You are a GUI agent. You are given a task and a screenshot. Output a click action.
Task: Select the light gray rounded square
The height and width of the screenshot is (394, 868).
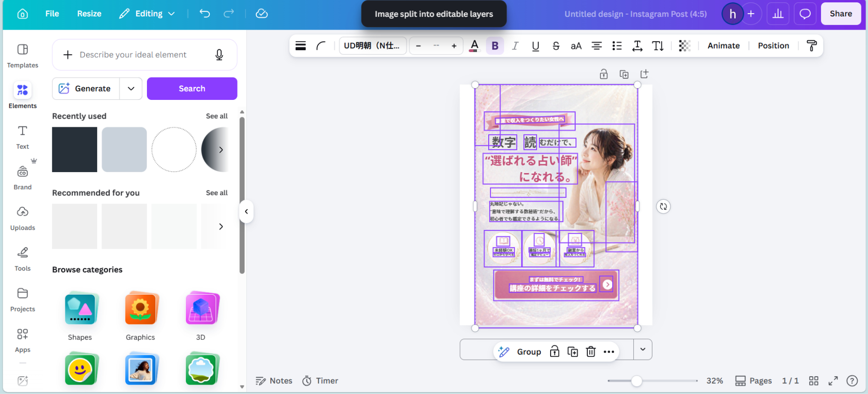[x=124, y=150]
